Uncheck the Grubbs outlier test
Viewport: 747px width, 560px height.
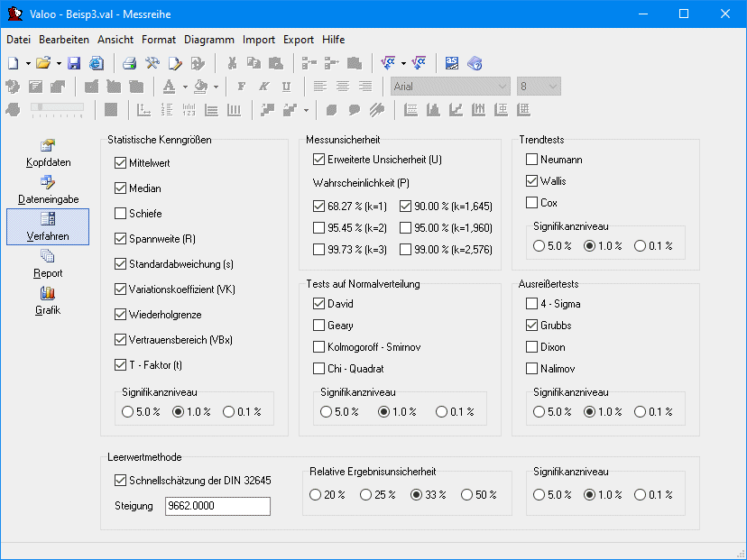coord(532,326)
